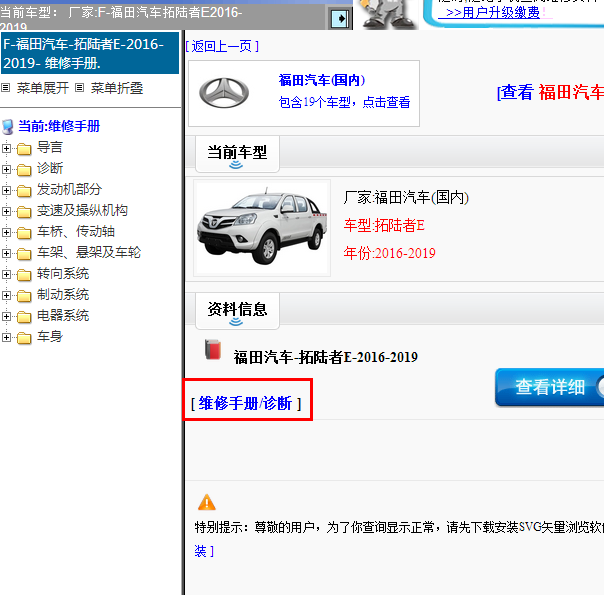Expand the 车架、悬架及车轮 tree node
The image size is (604, 595).
tap(6, 253)
